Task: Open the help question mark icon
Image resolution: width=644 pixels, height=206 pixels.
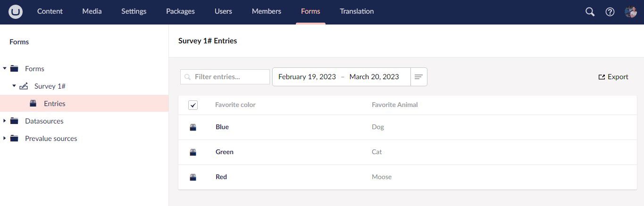Action: (x=610, y=12)
